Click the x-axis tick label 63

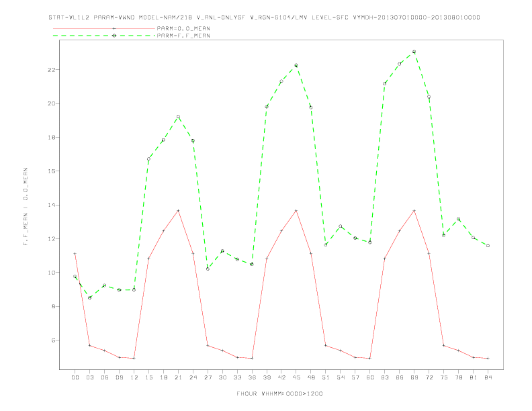[385, 377]
